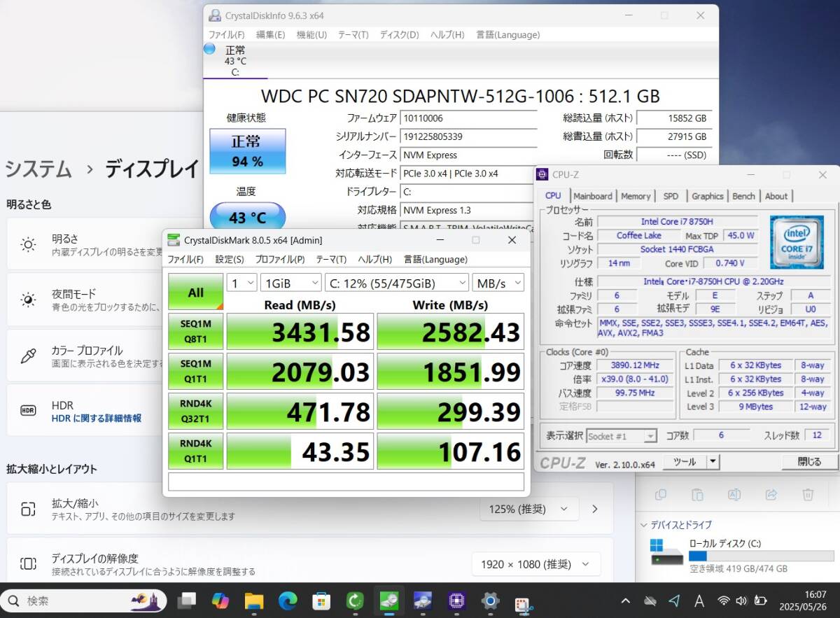The height and width of the screenshot is (618, 840).
Task: Click the Delete trash icon in File Explorer
Action: point(808,495)
